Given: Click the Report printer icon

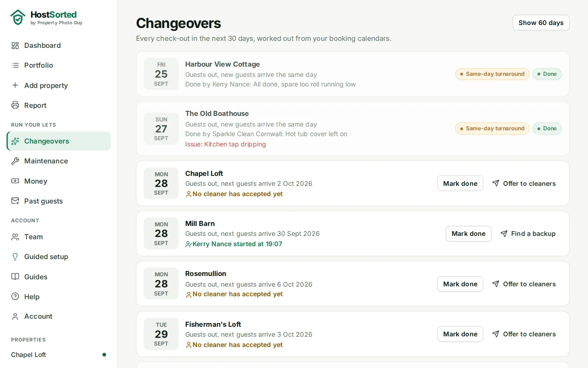Looking at the screenshot, I should click(x=15, y=105).
